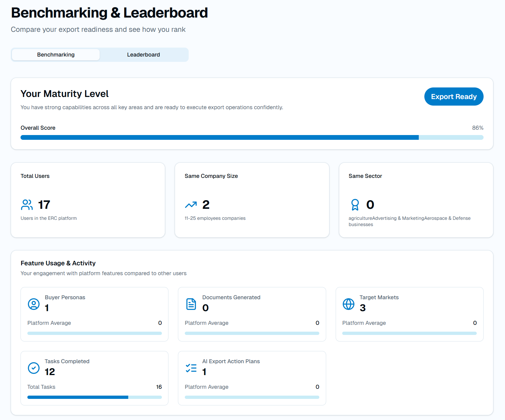Screen dimensions: 505x420
Task: Click the Target Markets platform average bar
Action: (409, 333)
